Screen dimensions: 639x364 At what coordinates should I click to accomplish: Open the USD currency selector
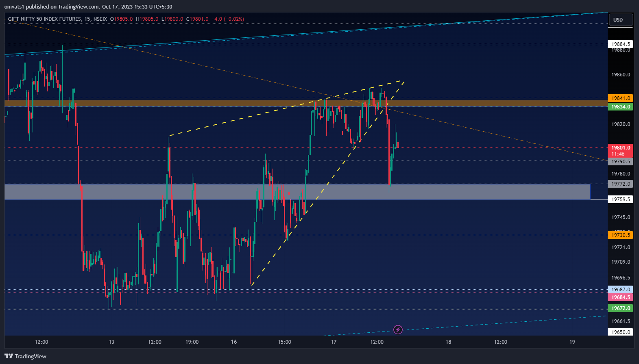620,19
